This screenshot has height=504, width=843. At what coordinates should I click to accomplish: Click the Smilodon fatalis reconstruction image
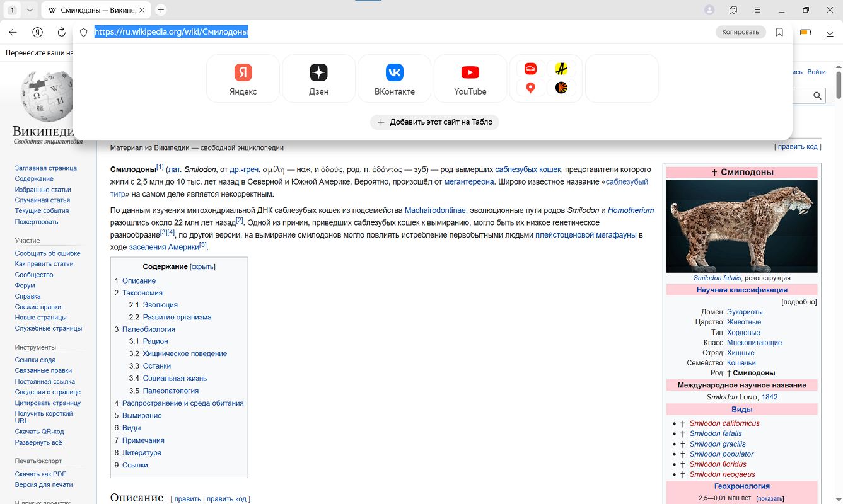click(741, 226)
